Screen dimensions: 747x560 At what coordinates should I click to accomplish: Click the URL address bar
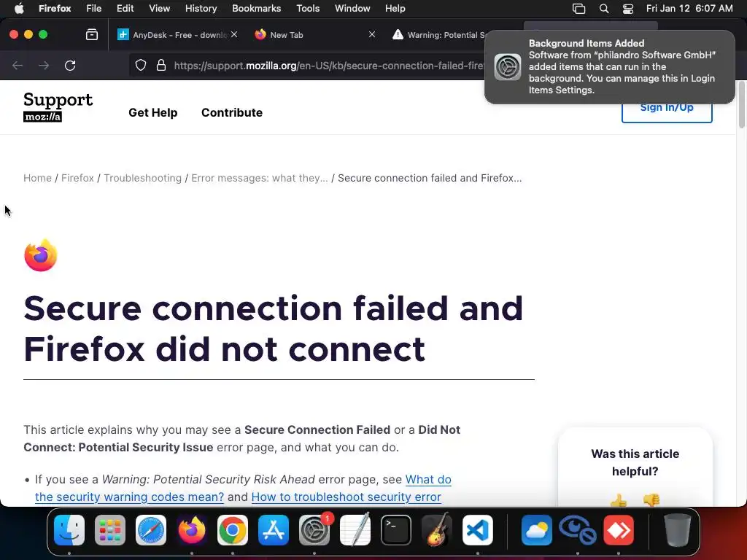click(329, 66)
